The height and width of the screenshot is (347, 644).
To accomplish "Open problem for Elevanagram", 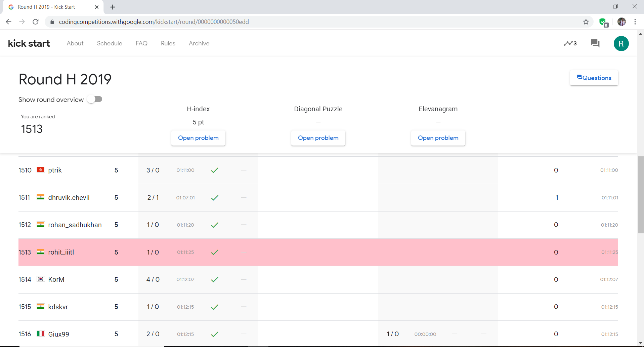I will point(438,138).
